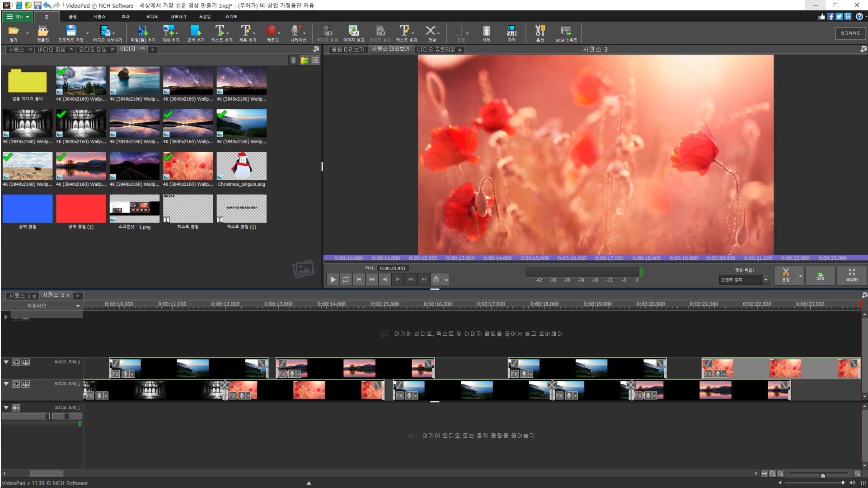Toggle visibility eye on 비디오 트랙 1

16,384
